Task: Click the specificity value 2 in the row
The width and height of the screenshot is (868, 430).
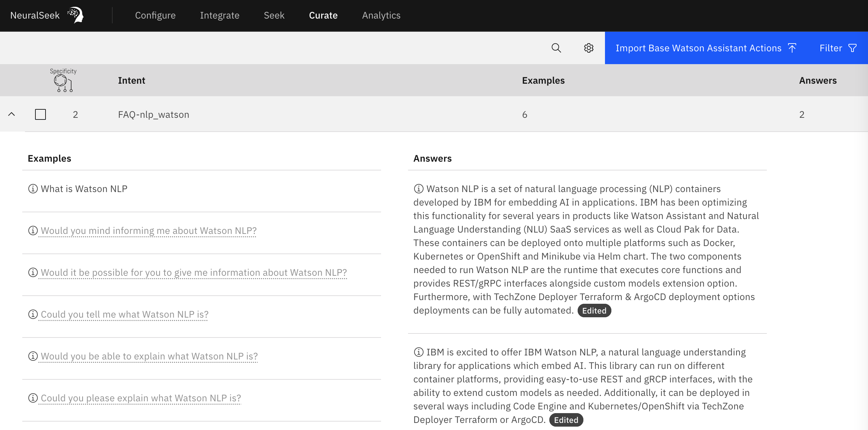Action: 76,114
